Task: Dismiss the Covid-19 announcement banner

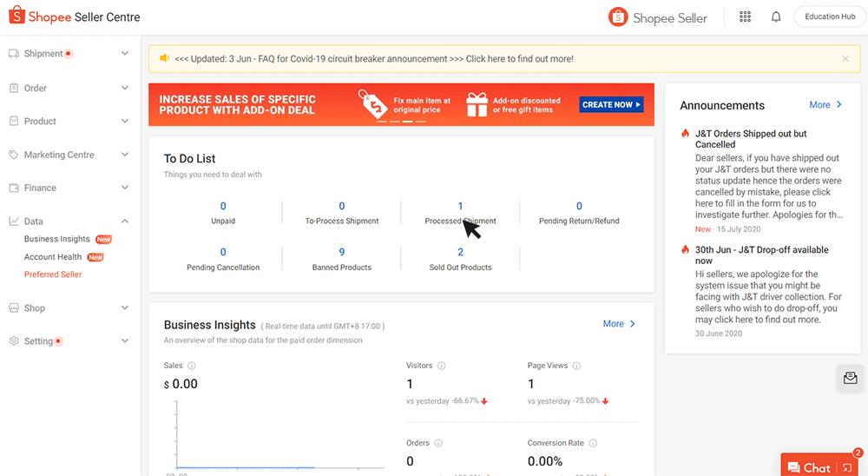Action: (845, 59)
